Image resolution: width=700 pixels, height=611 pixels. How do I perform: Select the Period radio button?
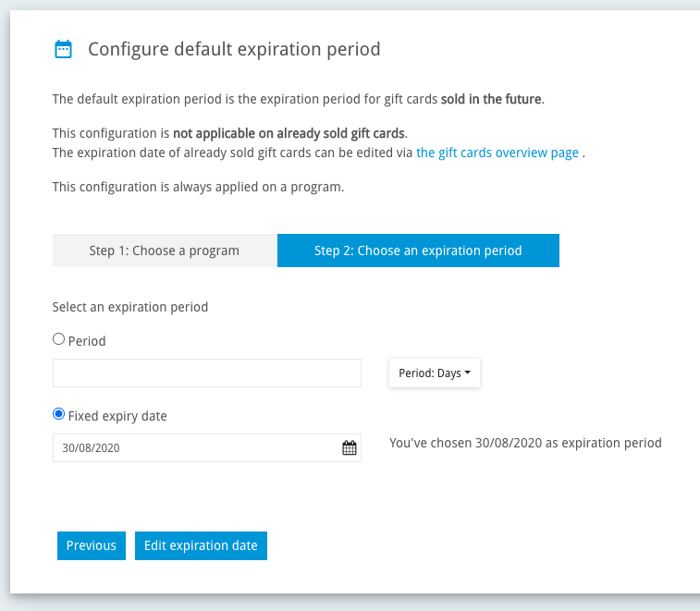[x=58, y=339]
